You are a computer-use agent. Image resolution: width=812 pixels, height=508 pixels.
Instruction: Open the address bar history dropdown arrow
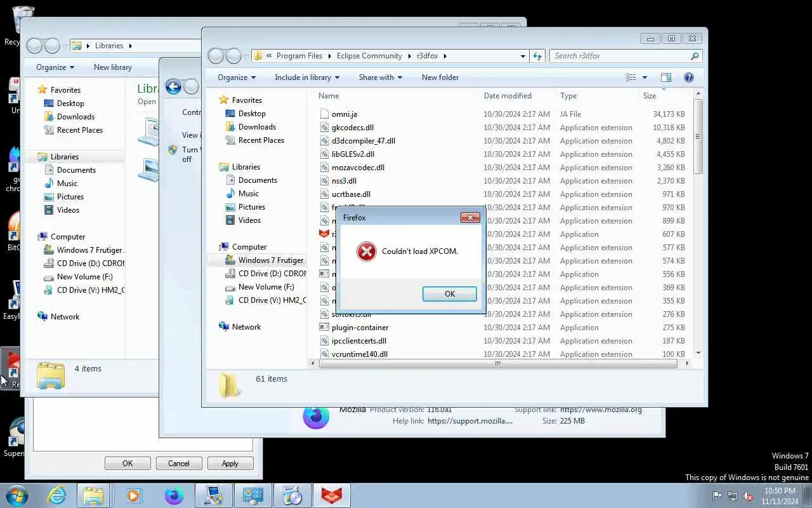[523, 56]
